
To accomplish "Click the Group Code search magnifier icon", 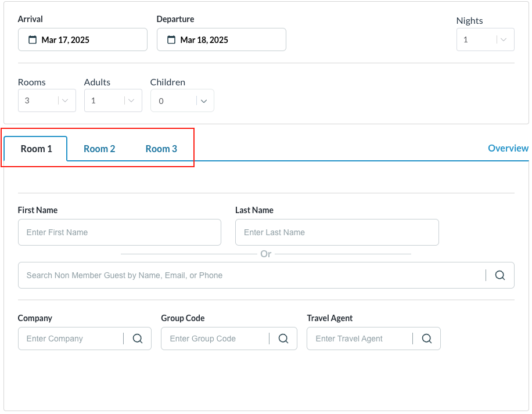I will (283, 339).
